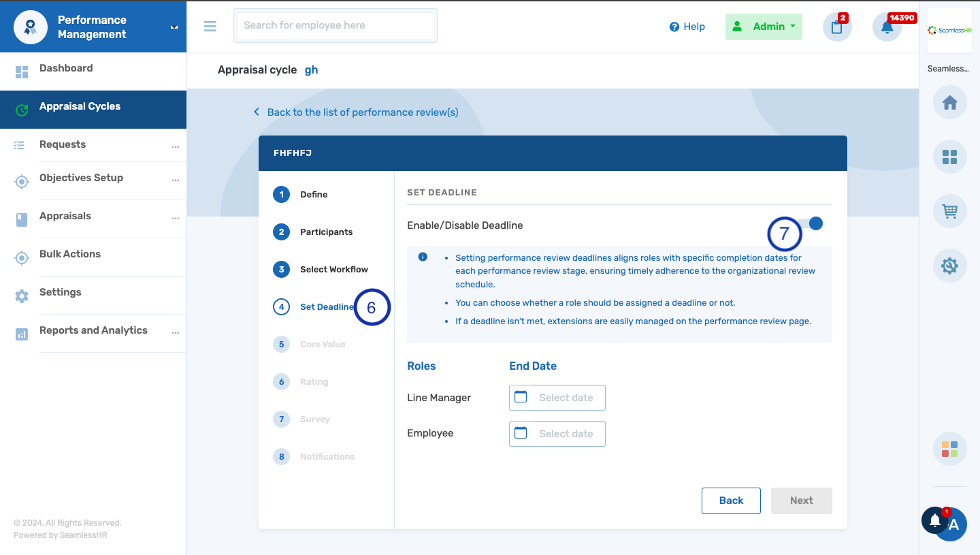Select Appraisal Cycles in the sidebar
Viewport: 980px width, 555px height.
[x=81, y=106]
